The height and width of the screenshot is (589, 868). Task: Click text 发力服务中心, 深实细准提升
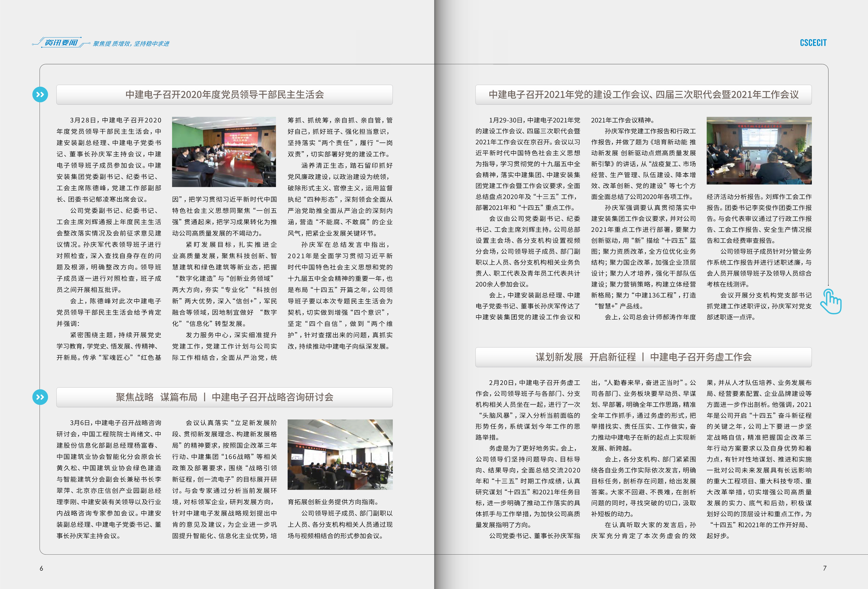pyautogui.click(x=231, y=335)
